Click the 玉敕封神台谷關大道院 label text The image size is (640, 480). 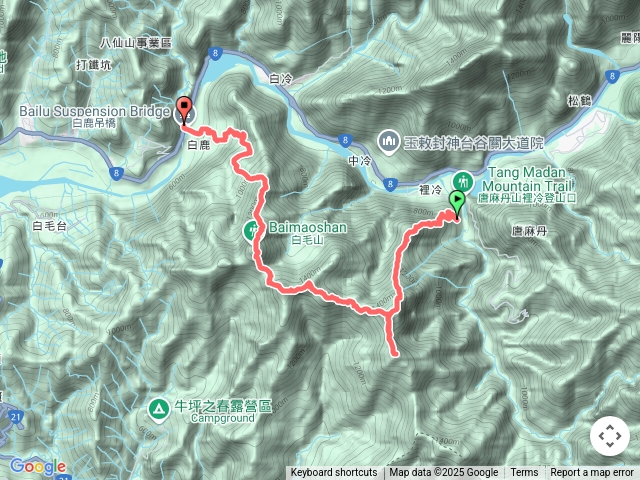pyautogui.click(x=473, y=143)
